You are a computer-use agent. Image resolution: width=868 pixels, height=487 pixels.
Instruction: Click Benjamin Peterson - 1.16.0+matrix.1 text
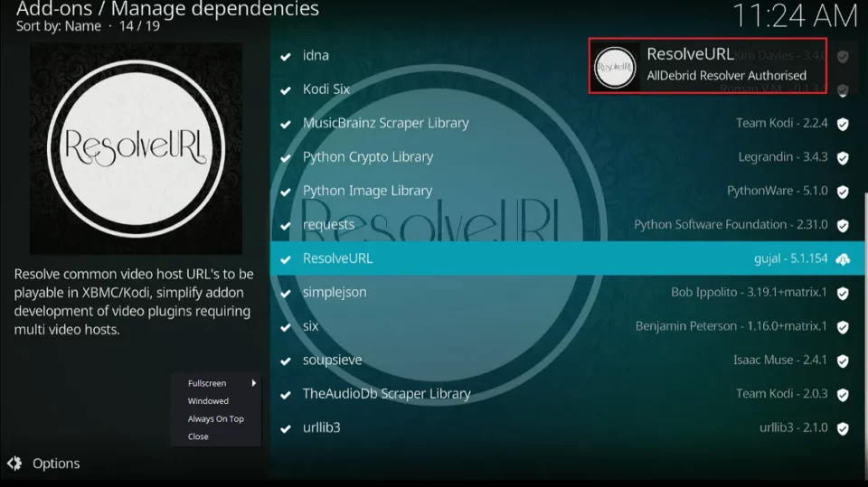731,326
